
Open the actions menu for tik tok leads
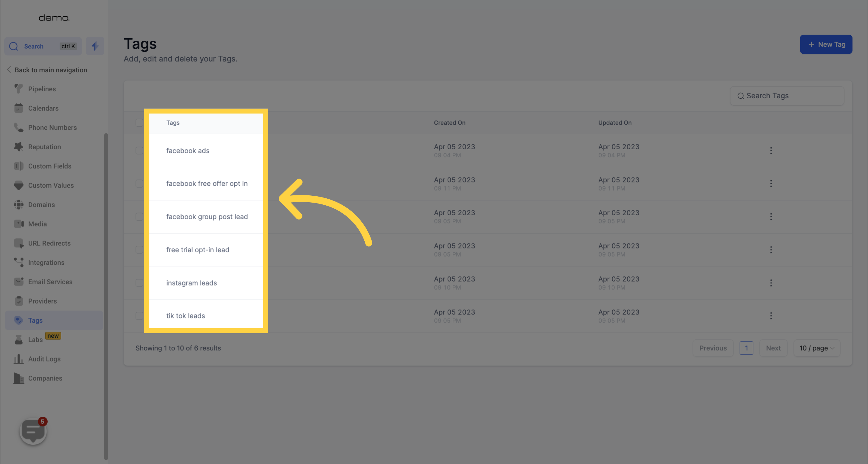tap(771, 315)
